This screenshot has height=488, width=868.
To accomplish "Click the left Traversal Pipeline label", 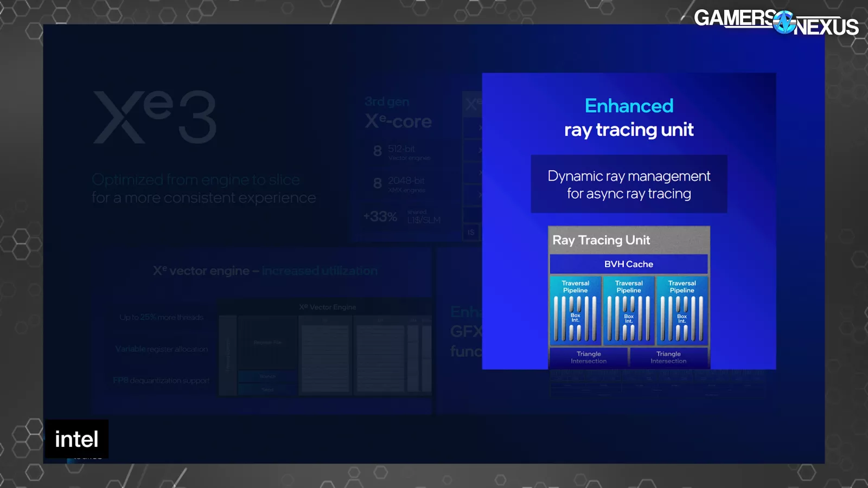I will click(x=575, y=287).
